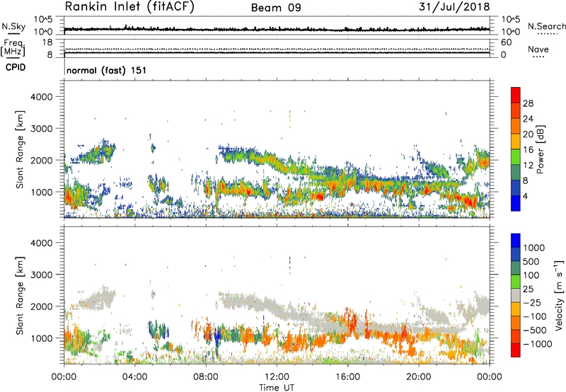Click the 'N.Search' legend label
The image size is (566, 392).
(x=546, y=26)
